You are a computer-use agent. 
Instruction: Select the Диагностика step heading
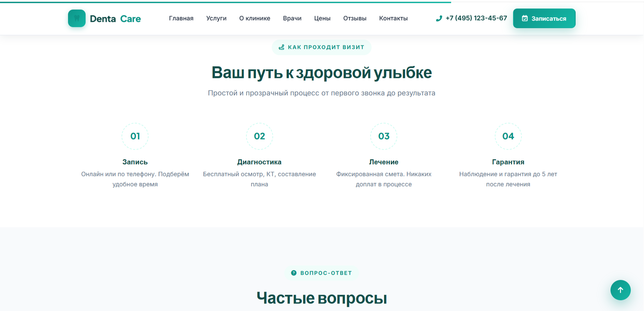click(x=259, y=162)
